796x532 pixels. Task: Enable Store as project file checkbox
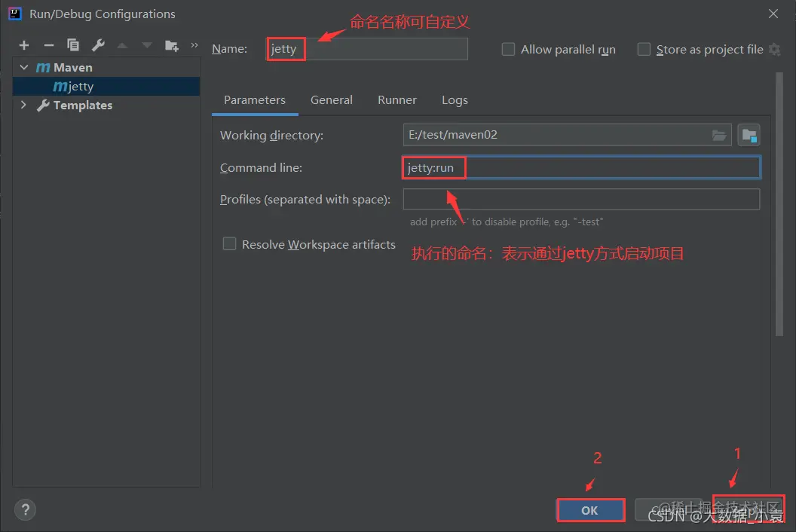[644, 49]
